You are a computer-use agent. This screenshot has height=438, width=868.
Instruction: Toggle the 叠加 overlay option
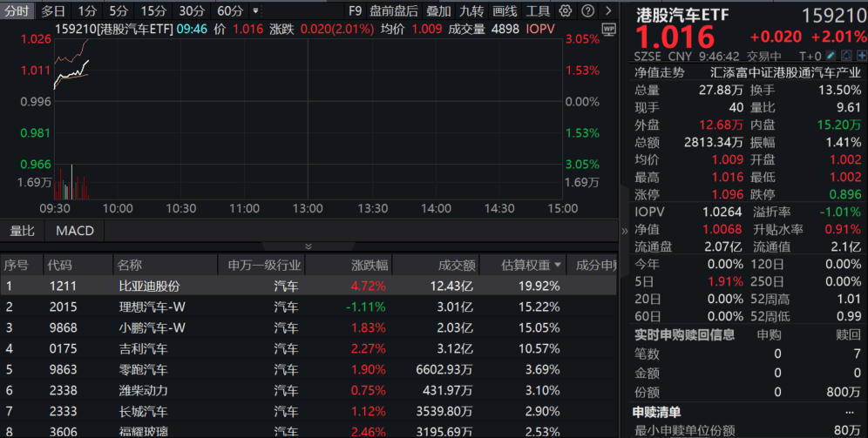[438, 11]
